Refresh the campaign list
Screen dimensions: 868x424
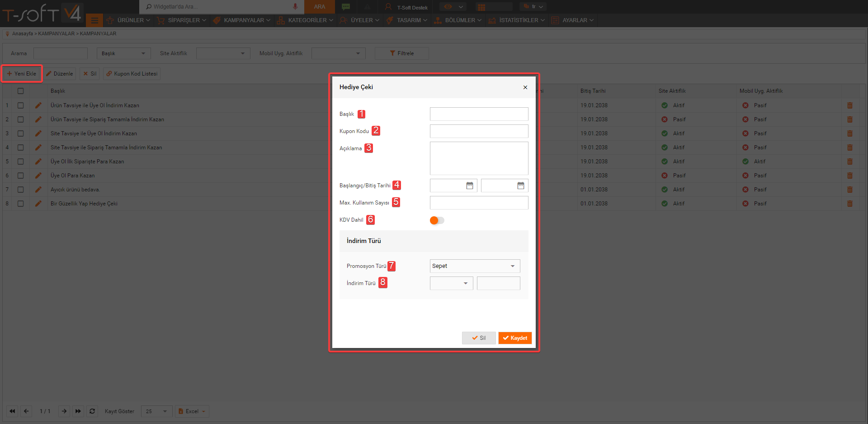coord(92,411)
